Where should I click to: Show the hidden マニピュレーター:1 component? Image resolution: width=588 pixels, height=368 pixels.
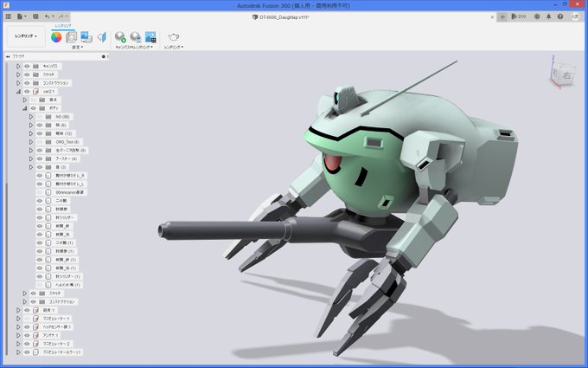pos(27,319)
